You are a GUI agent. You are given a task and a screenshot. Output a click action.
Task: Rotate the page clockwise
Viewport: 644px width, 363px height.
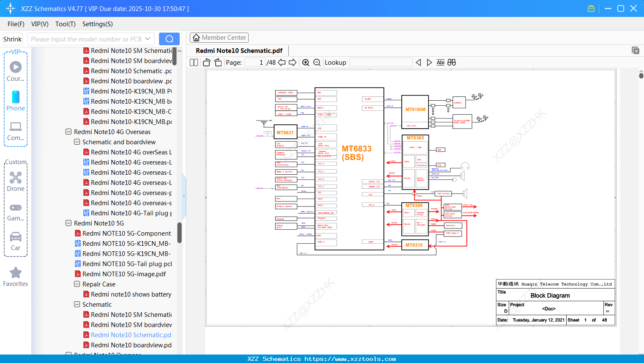point(217,62)
